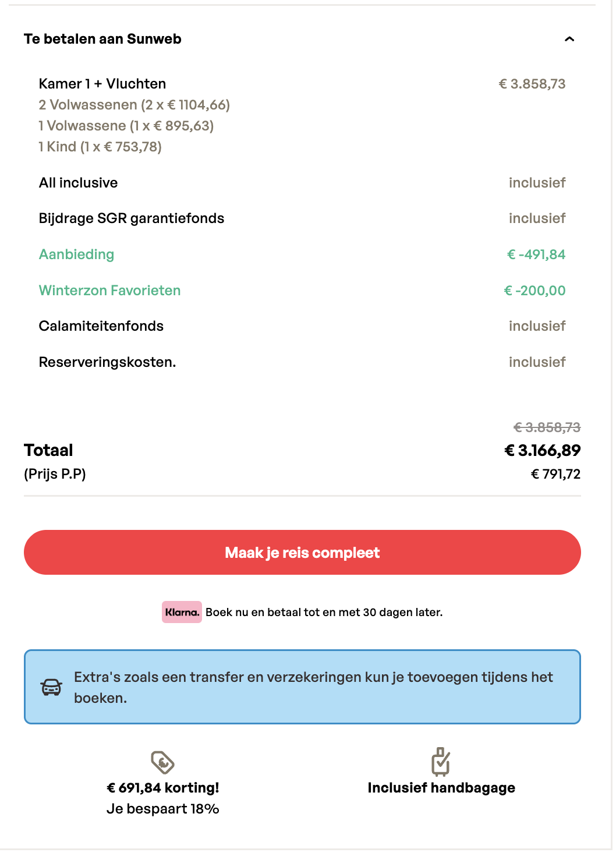Click the Maak je reis compleet button
The image size is (616, 856).
302,552
